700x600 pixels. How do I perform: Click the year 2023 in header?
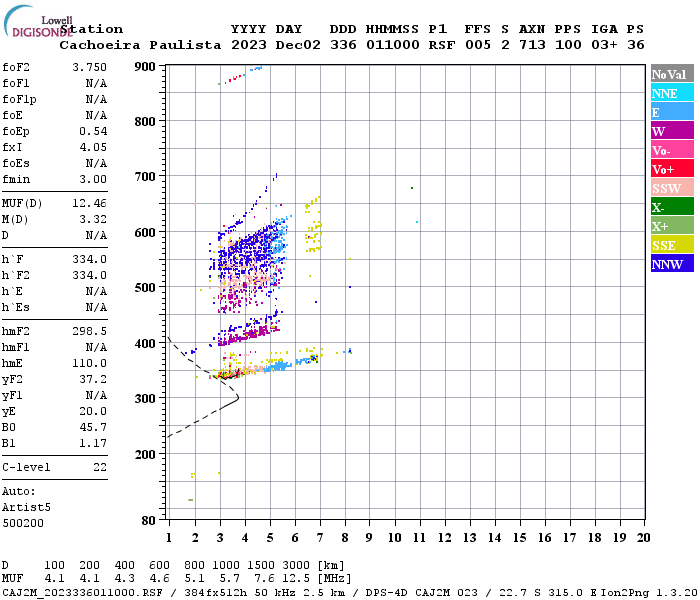pos(249,45)
